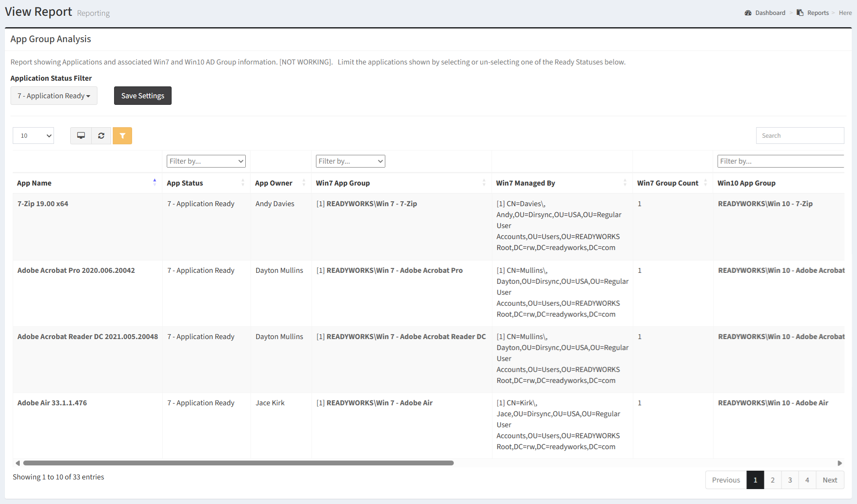Click the Next pagination button
Image resolution: width=857 pixels, height=504 pixels.
click(x=830, y=480)
